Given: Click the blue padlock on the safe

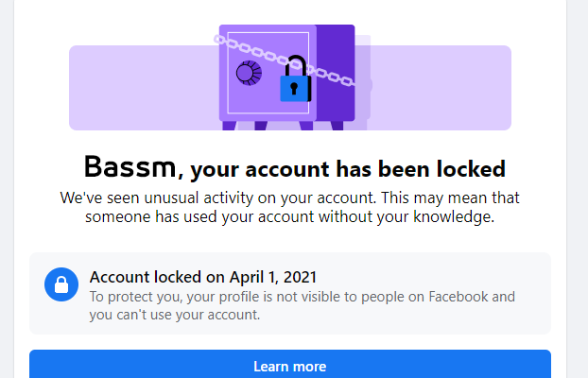Looking at the screenshot, I should (x=296, y=79).
